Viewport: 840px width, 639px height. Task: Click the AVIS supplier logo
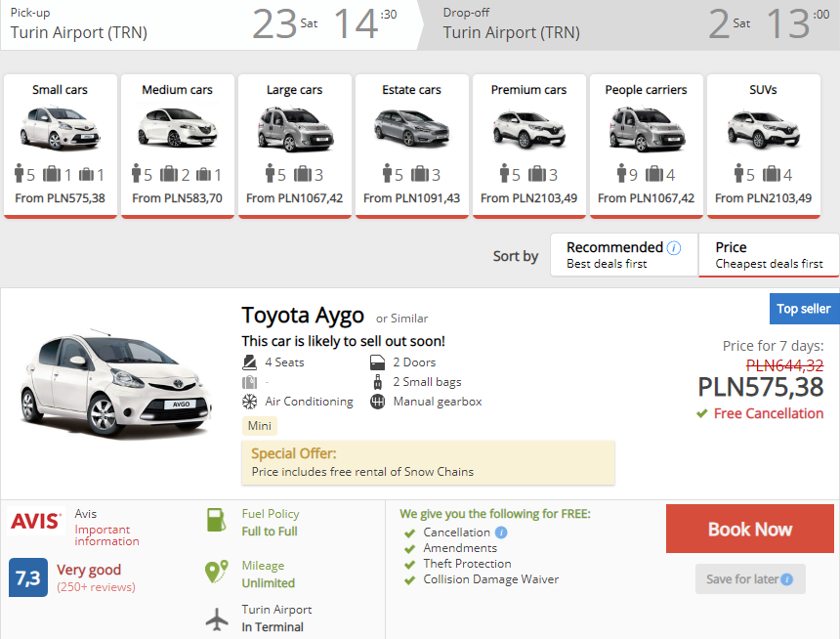pyautogui.click(x=36, y=521)
